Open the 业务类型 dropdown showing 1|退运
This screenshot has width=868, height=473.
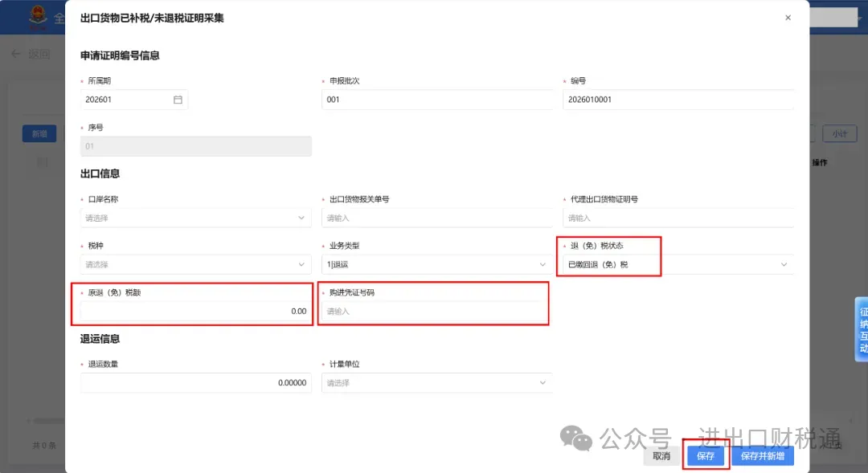(436, 264)
